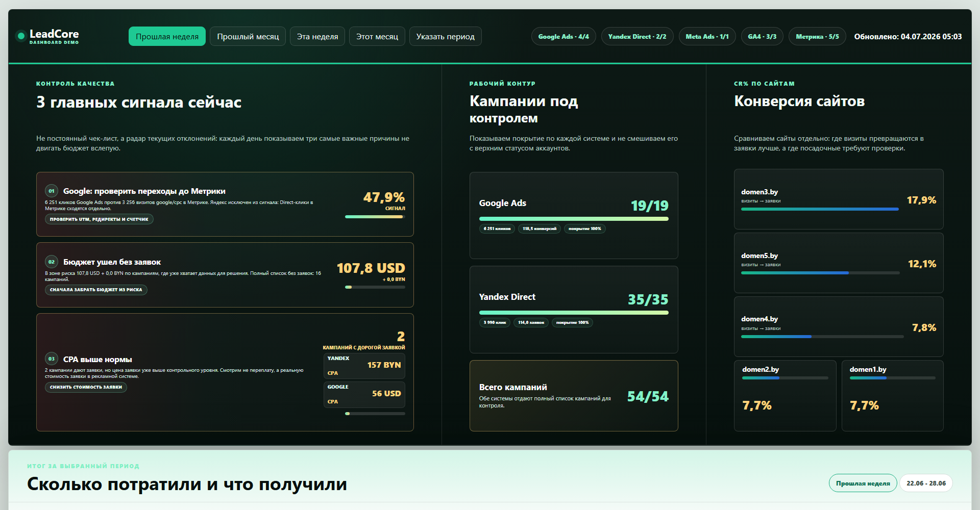Click progress bar under 47,9% signal

coord(375,217)
